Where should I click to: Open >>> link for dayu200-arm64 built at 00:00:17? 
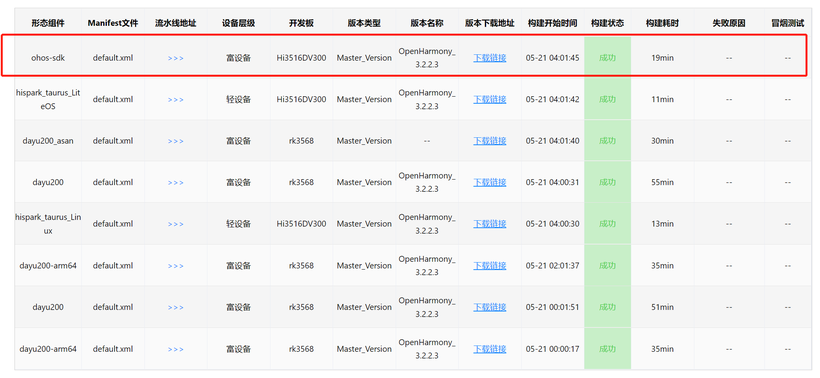point(176,349)
